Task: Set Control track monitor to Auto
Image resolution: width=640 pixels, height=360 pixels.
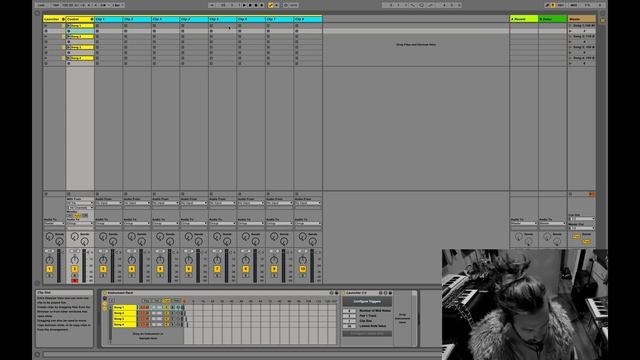Action: [x=77, y=216]
